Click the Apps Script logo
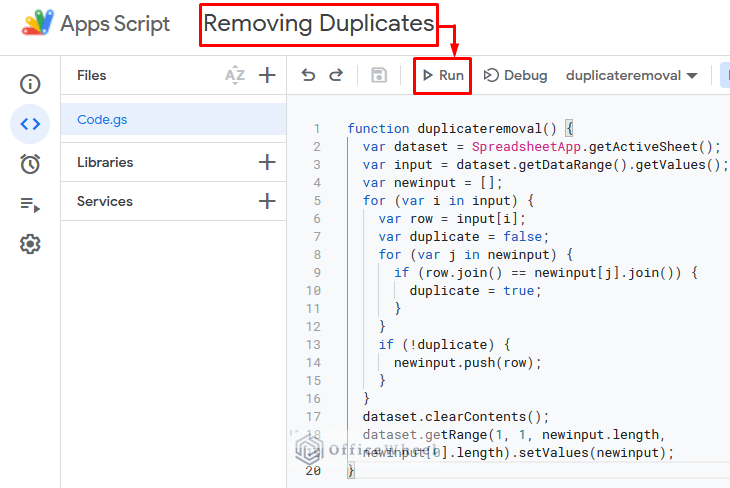This screenshot has height=488, width=730. pyautogui.click(x=40, y=24)
